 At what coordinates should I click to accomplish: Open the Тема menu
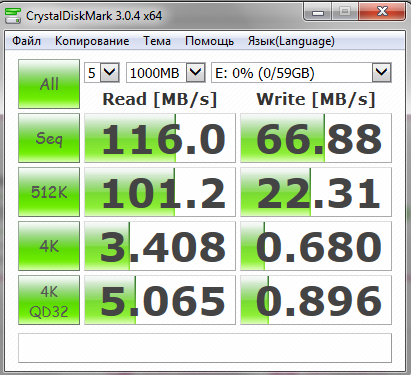(157, 41)
